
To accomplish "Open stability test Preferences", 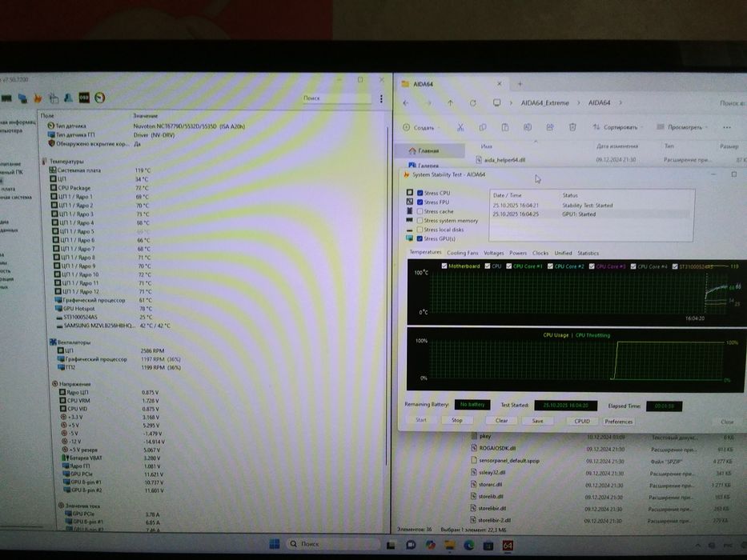I will tap(618, 422).
